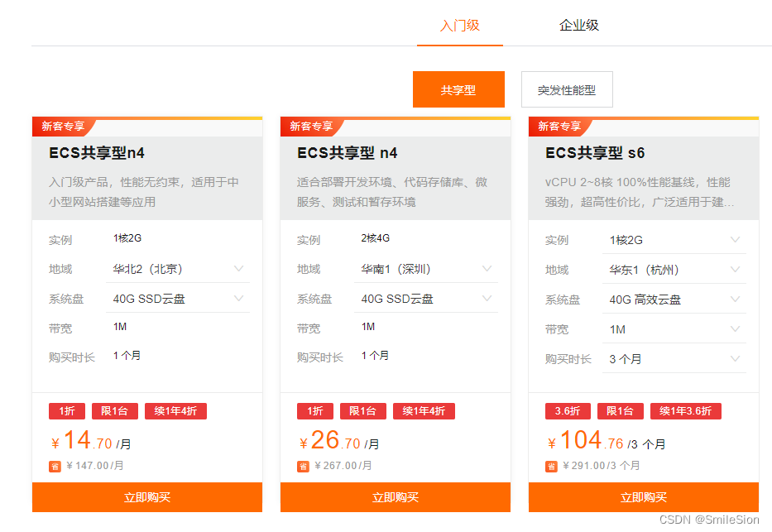The width and height of the screenshot is (772, 532).
Task: Open 地域 dropdown showing 华东1（杭州）
Action: click(674, 270)
